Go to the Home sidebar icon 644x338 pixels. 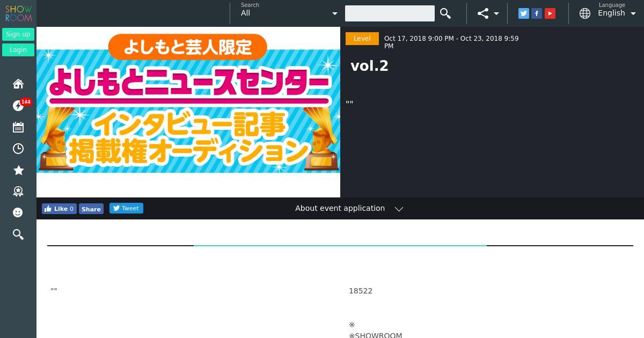(18, 84)
